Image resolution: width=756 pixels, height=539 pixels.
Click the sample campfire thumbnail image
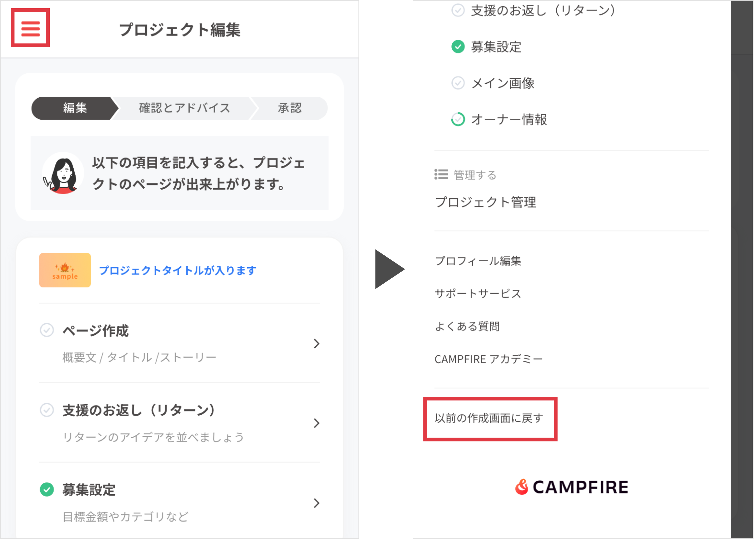click(65, 269)
